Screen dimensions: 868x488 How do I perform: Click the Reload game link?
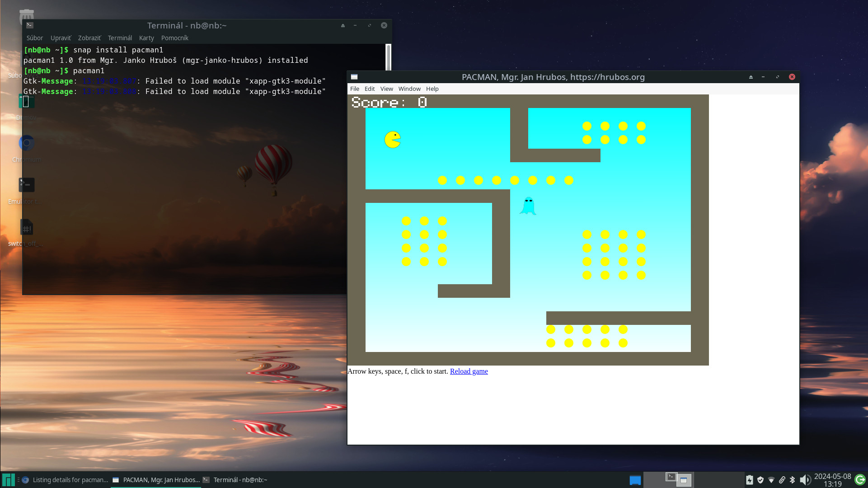(469, 371)
